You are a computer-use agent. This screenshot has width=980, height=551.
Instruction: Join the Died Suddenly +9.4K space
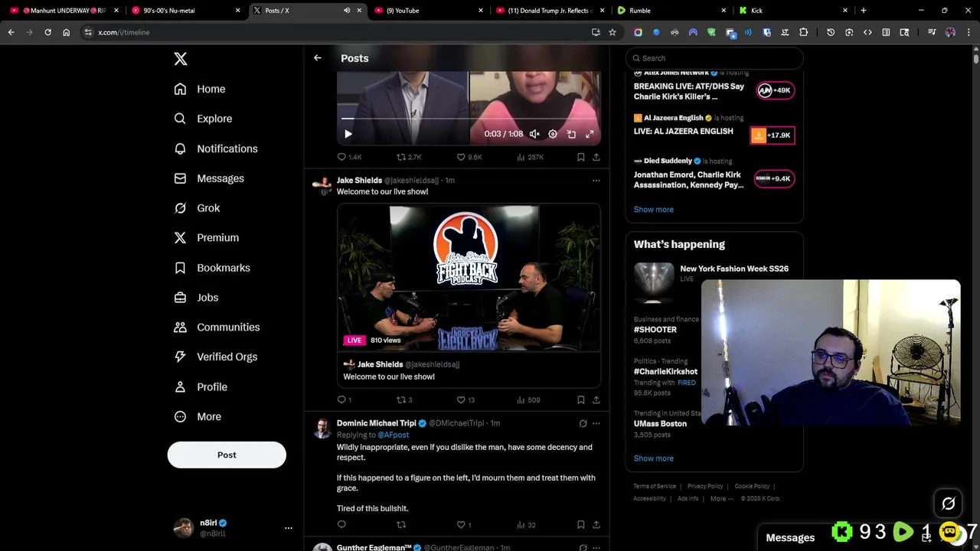[x=774, y=179]
